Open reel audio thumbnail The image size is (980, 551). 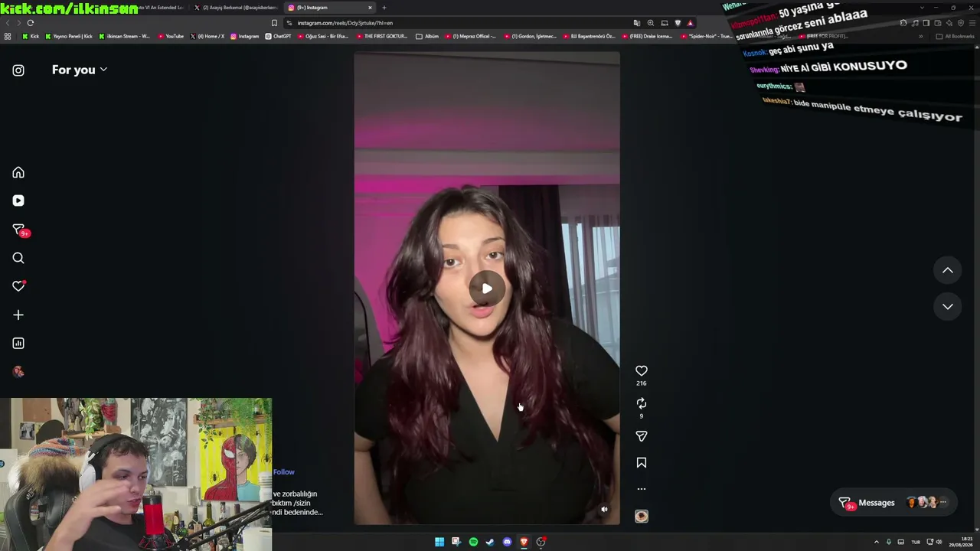(642, 517)
